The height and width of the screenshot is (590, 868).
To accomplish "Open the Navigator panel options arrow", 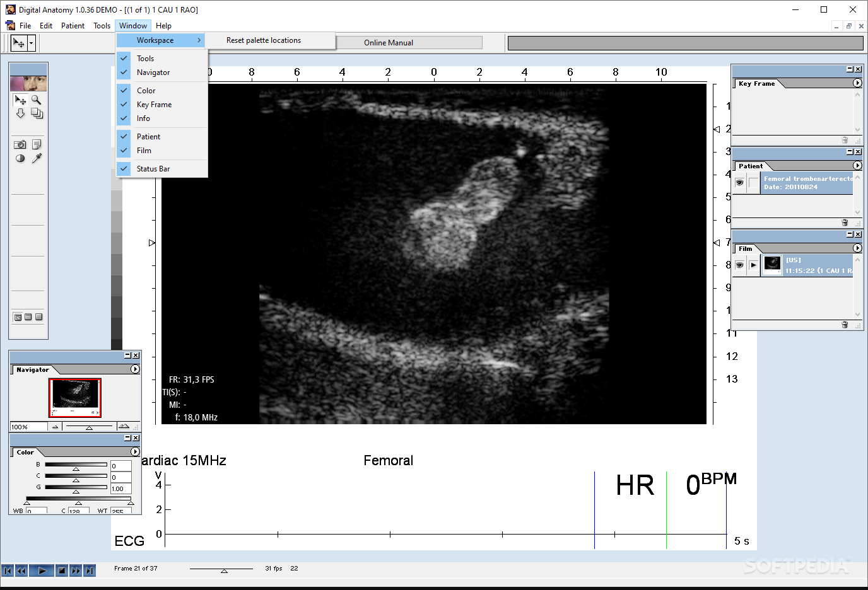I will [x=135, y=369].
